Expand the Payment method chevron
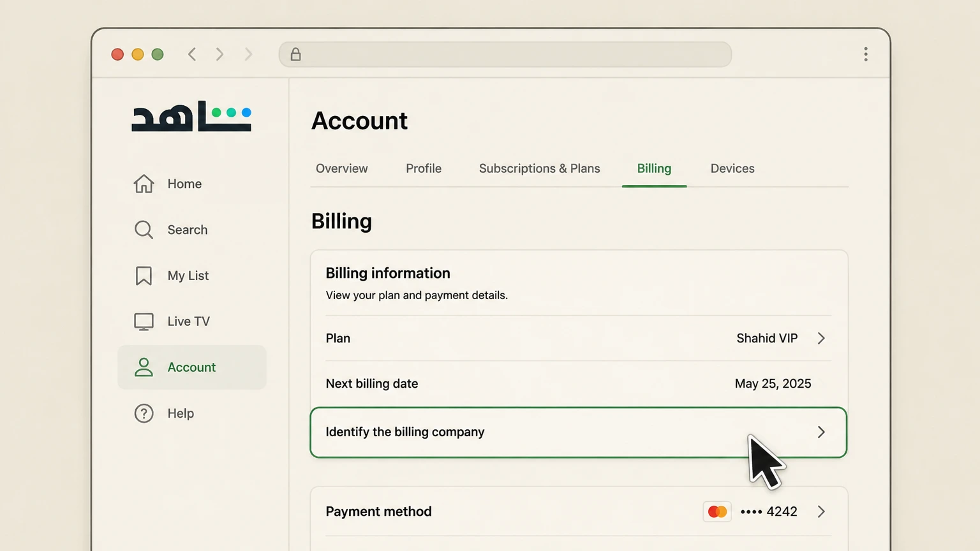Viewport: 980px width, 551px height. click(821, 511)
